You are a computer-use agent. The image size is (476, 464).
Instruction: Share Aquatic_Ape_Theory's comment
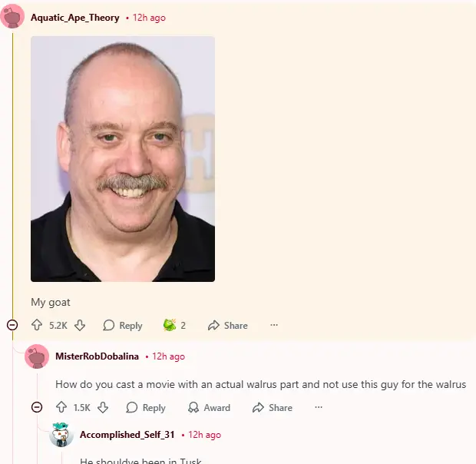(x=228, y=325)
